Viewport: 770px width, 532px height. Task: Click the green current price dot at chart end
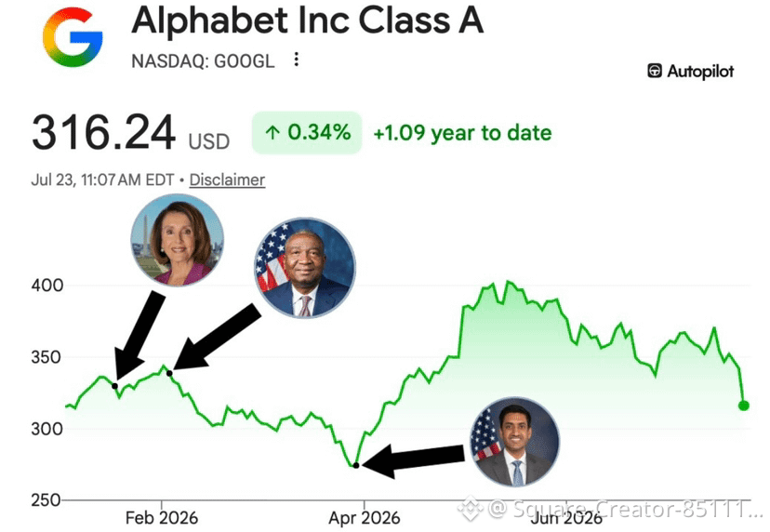point(743,406)
